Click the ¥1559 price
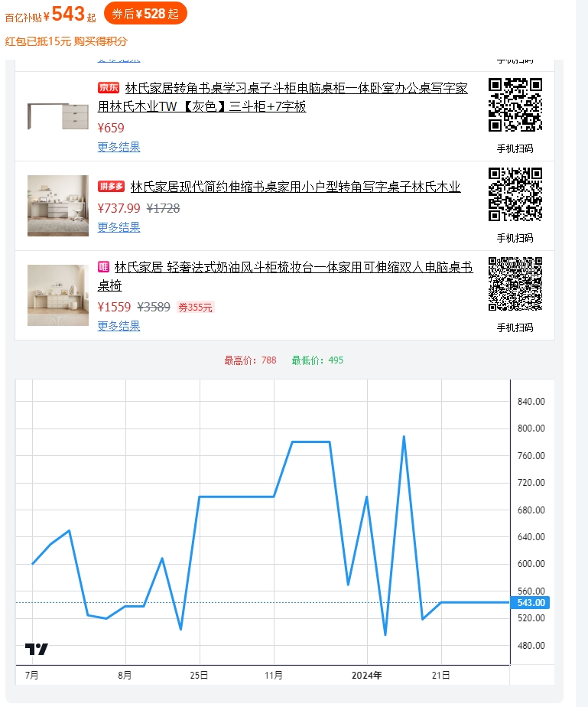This screenshot has height=707, width=588. click(114, 307)
